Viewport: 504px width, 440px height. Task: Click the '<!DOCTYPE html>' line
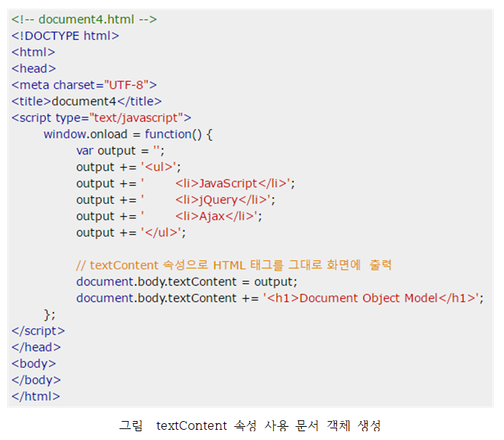[65, 36]
